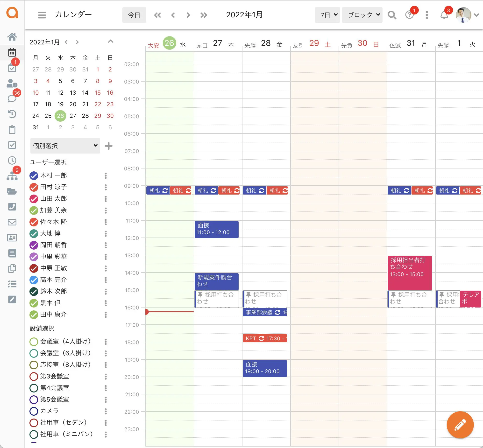Open options menu for 第5会議室
Image resolution: width=483 pixels, height=448 pixels.
[x=106, y=399]
